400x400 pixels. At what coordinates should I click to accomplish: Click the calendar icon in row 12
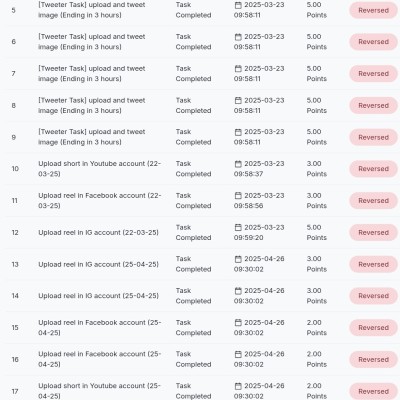click(x=238, y=228)
